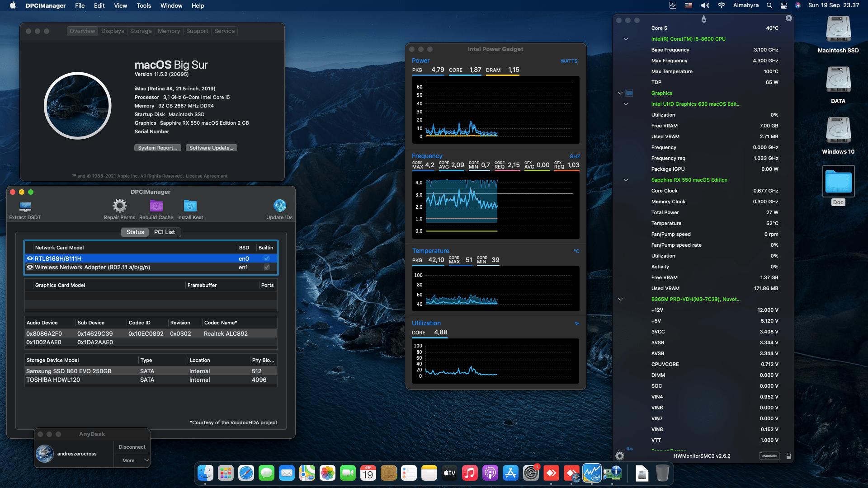This screenshot has height=488, width=868.
Task: Select the Samsung SSD 860 EVO row
Action: click(x=151, y=371)
